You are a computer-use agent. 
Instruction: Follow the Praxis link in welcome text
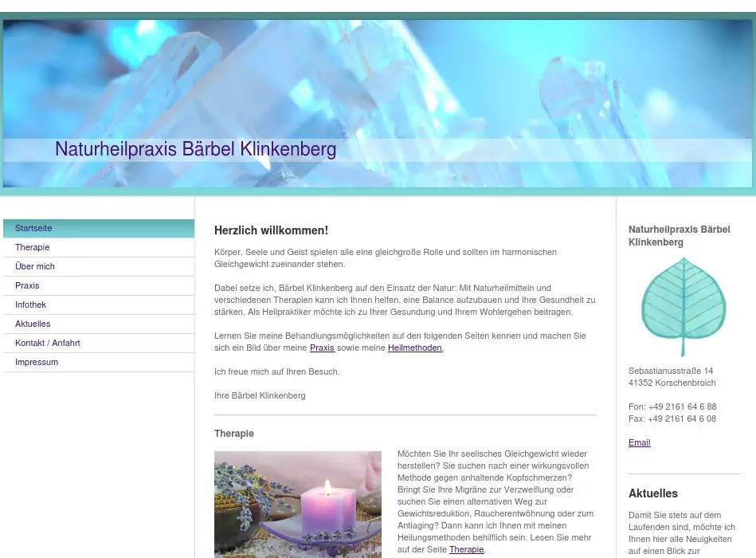(x=322, y=348)
